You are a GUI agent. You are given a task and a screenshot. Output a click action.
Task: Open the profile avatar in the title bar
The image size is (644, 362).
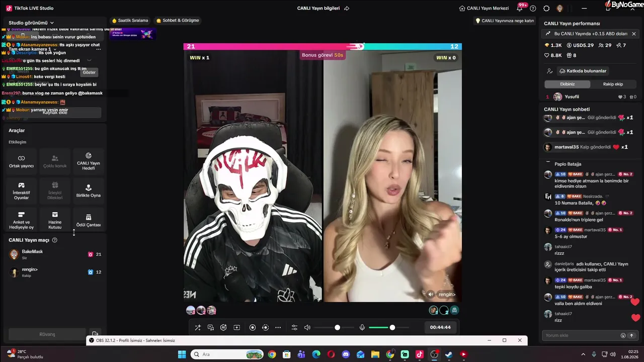tap(559, 8)
